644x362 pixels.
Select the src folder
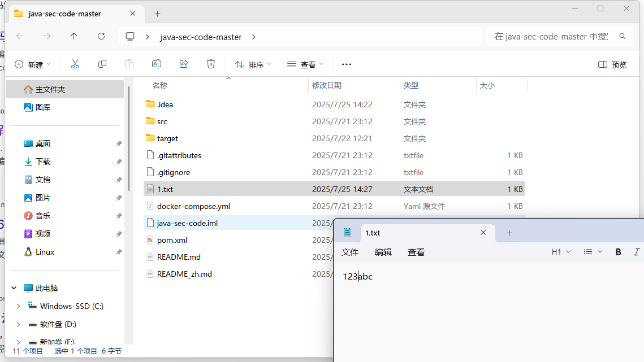tap(334, 121)
